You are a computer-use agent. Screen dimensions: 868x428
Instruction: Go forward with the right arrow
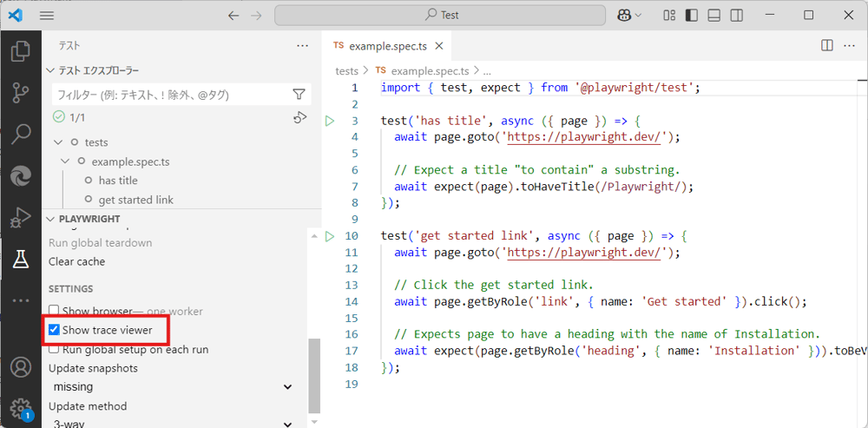(256, 16)
